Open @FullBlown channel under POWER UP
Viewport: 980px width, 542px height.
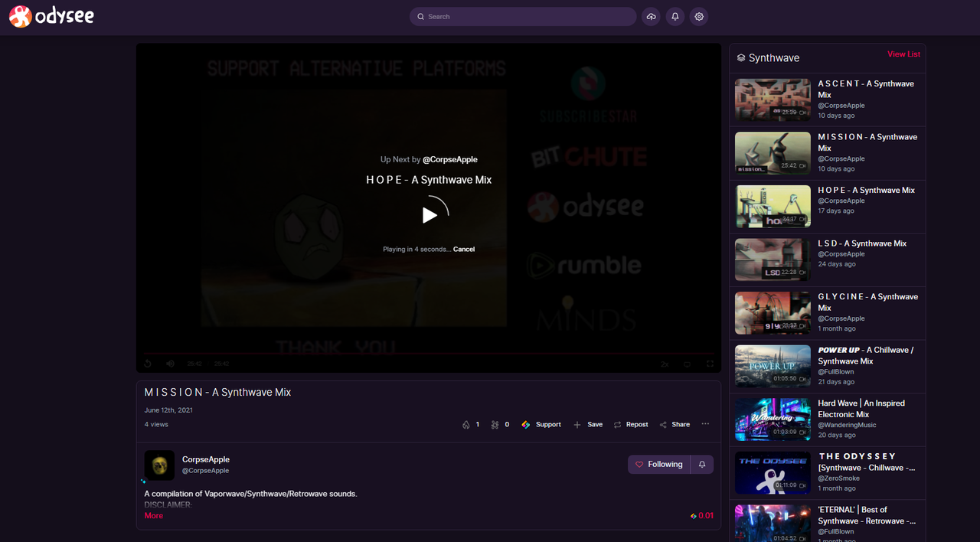click(x=836, y=371)
